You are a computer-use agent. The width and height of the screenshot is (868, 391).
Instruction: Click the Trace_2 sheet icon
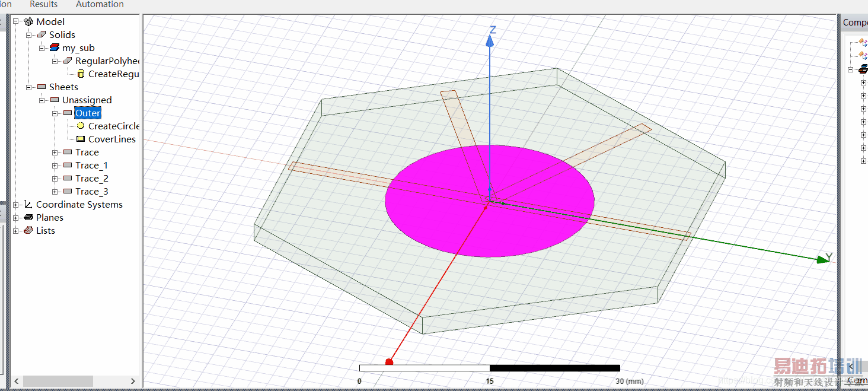click(68, 179)
